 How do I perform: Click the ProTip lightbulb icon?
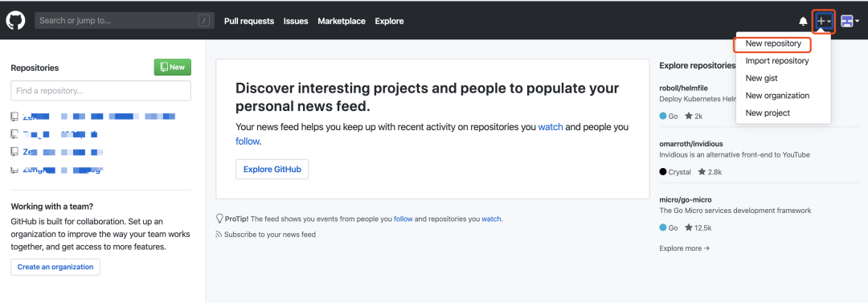point(219,219)
